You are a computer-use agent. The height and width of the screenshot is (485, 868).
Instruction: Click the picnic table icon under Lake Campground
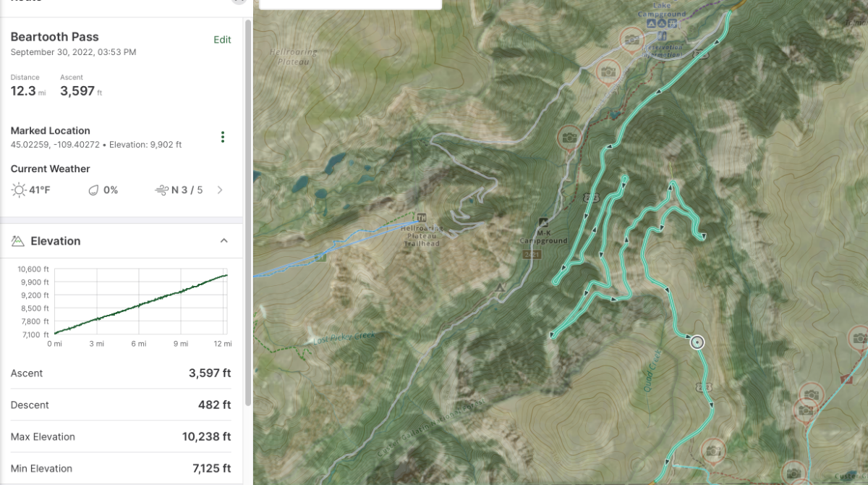[x=673, y=24]
